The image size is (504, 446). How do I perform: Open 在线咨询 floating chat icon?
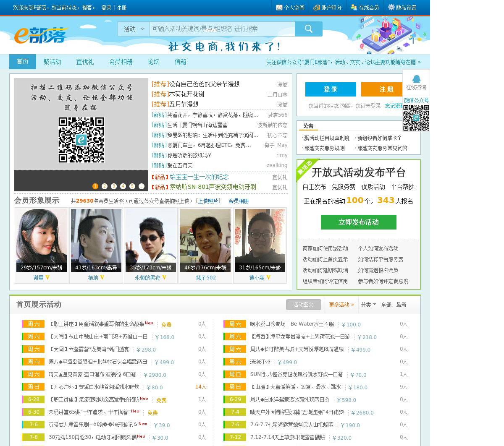pos(416,82)
